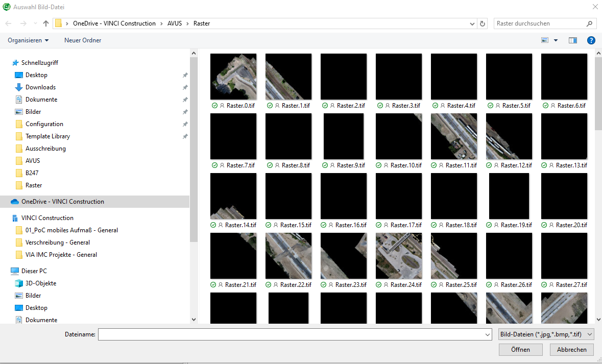This screenshot has width=602, height=364.
Task: Click AVUS in the address breadcrumb
Action: pos(174,23)
